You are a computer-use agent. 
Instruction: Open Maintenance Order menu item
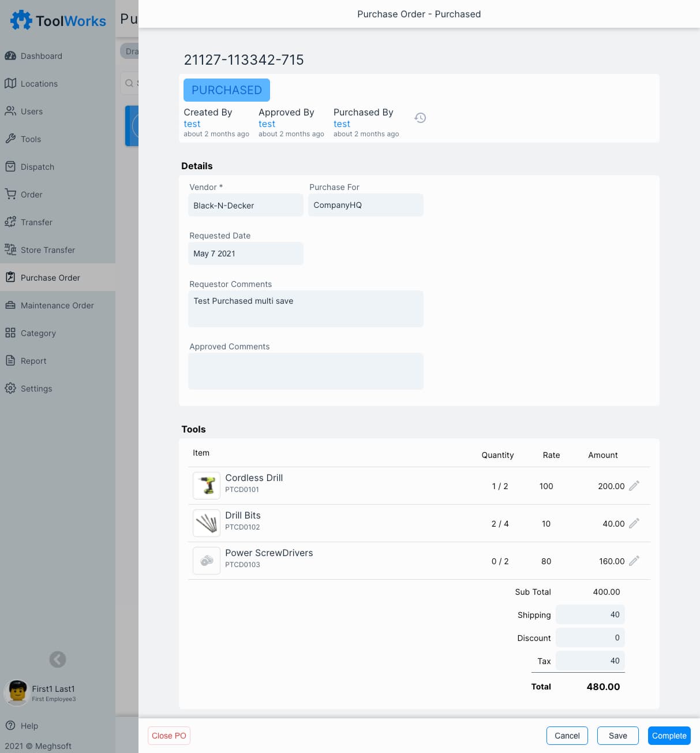(x=57, y=305)
